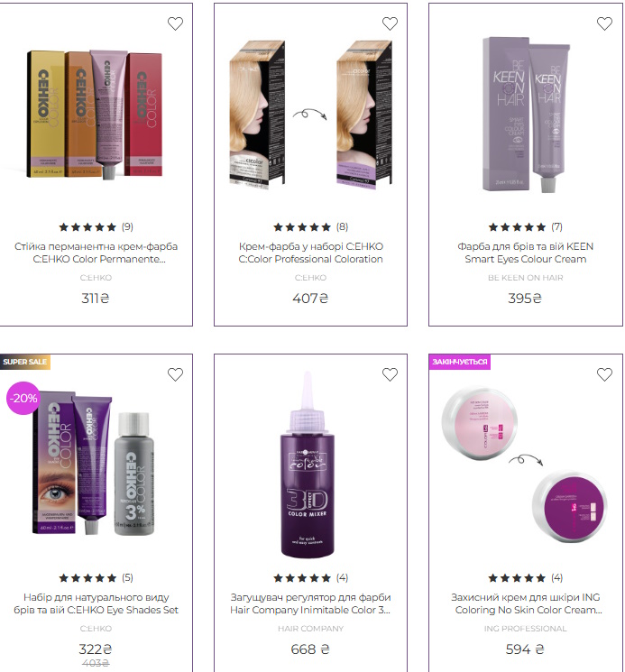The height and width of the screenshot is (672, 625).
Task: Favorite the C:Color Professional Coloration set
Action: [x=390, y=23]
